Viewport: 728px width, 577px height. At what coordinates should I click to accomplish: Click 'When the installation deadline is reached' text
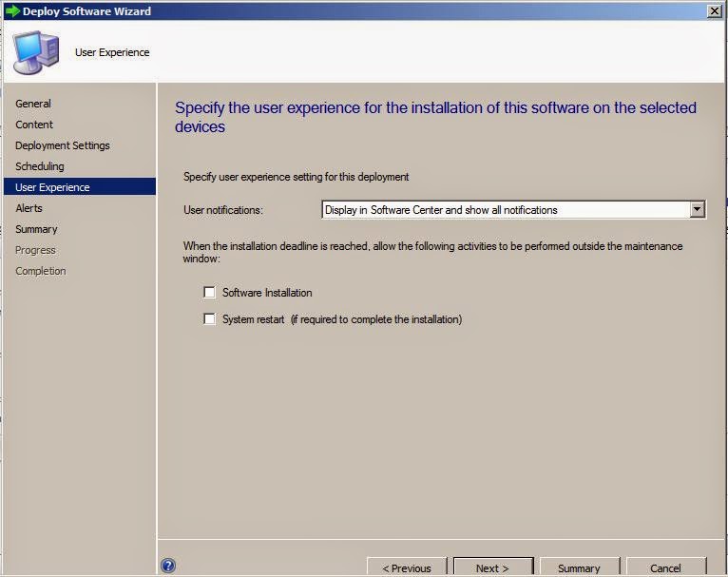432,252
